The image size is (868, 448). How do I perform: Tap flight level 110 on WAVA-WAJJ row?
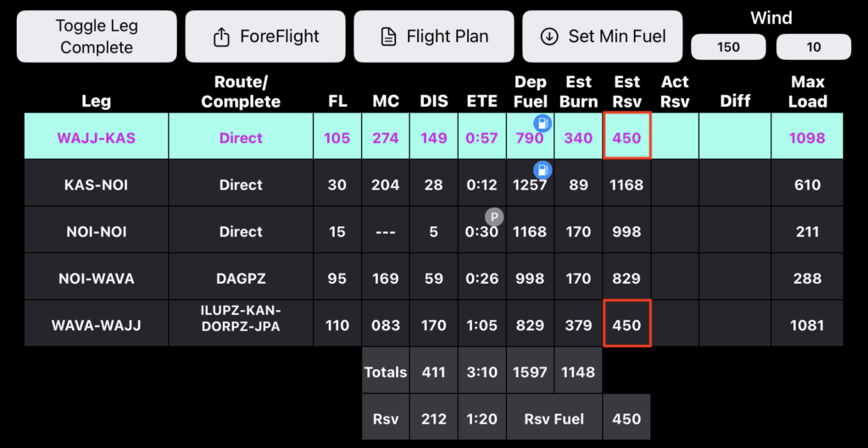[337, 324]
